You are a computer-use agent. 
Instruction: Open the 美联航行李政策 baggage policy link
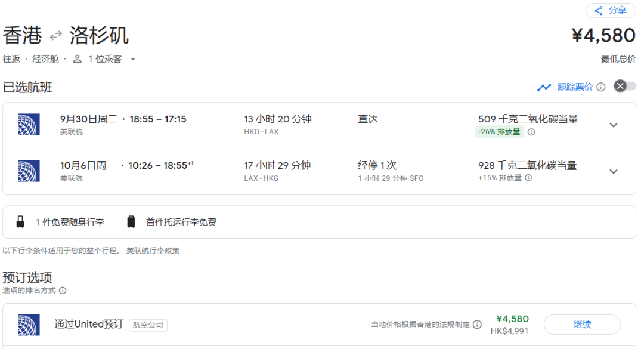pyautogui.click(x=153, y=251)
